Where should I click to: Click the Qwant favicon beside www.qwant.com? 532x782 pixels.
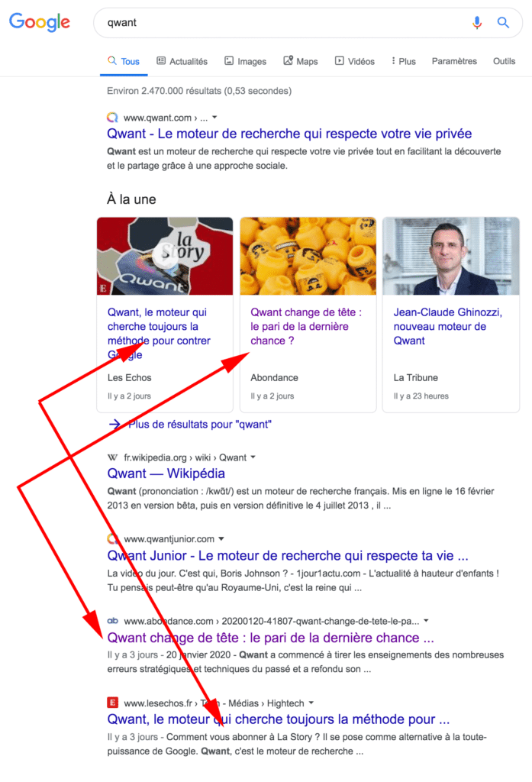pos(113,118)
